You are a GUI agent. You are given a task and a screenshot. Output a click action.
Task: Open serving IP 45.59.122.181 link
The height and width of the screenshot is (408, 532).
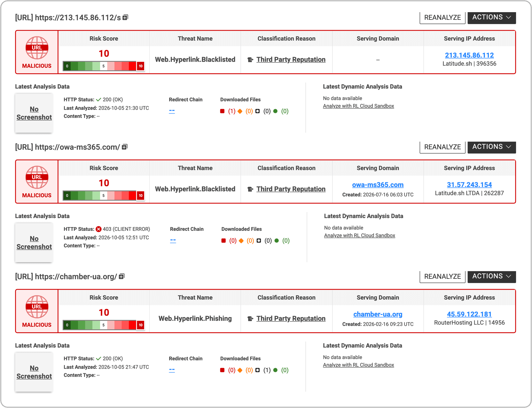[x=469, y=314]
